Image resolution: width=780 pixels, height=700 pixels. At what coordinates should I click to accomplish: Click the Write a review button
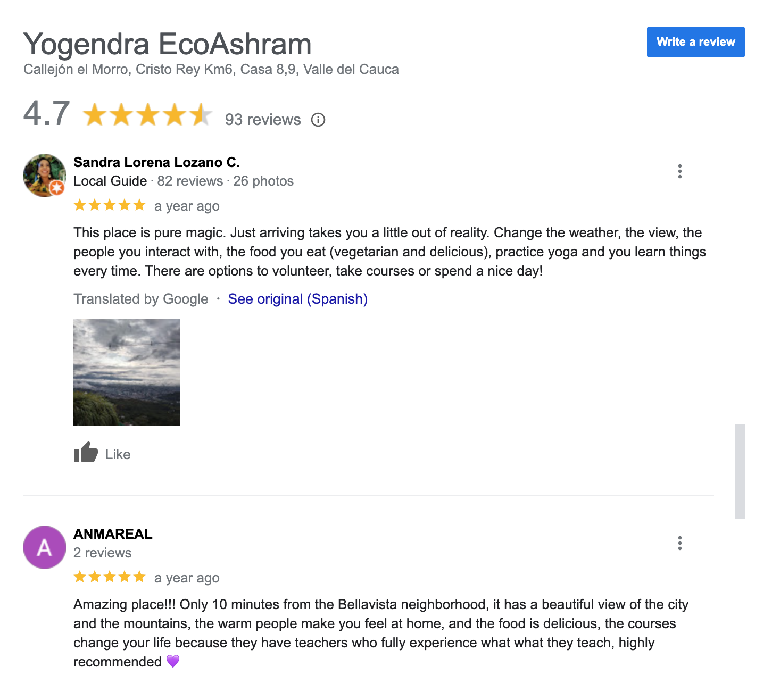coord(695,42)
